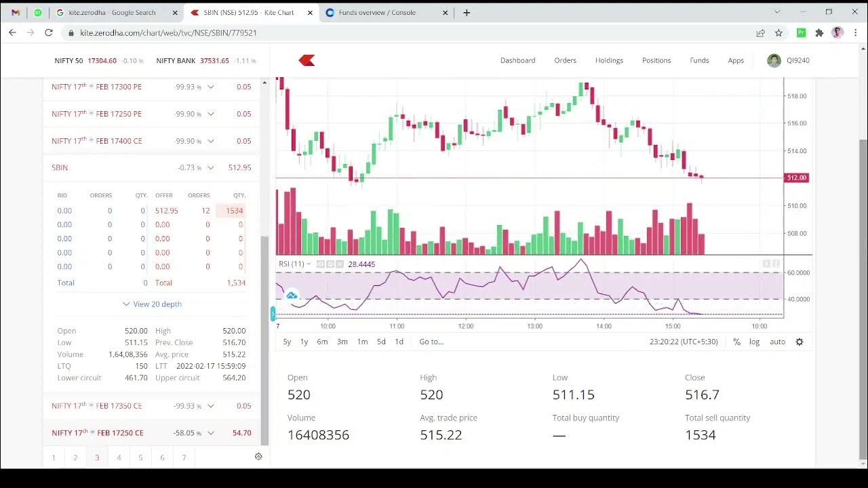Click green Pr extension icon
Screen dimensions: 868x488
[x=802, y=33]
